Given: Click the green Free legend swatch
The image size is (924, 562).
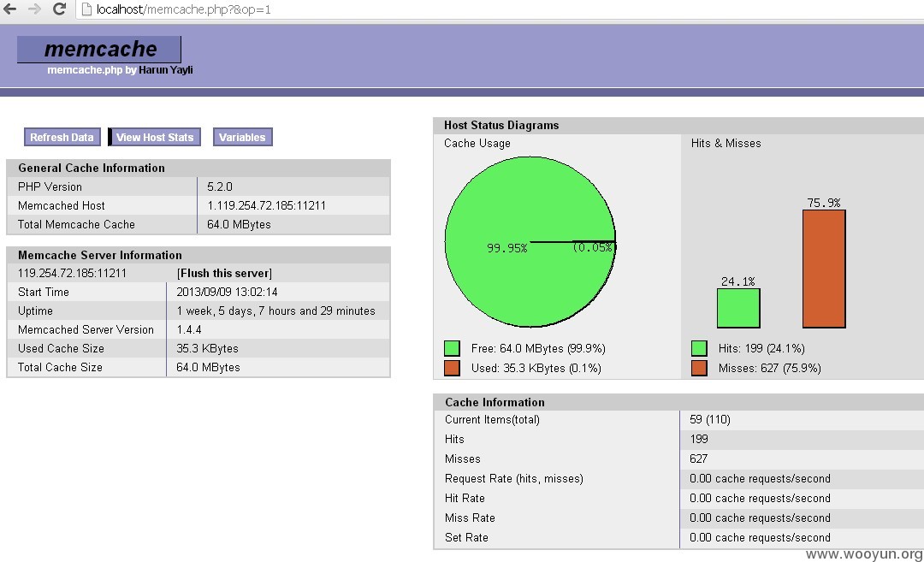Looking at the screenshot, I should 452,348.
